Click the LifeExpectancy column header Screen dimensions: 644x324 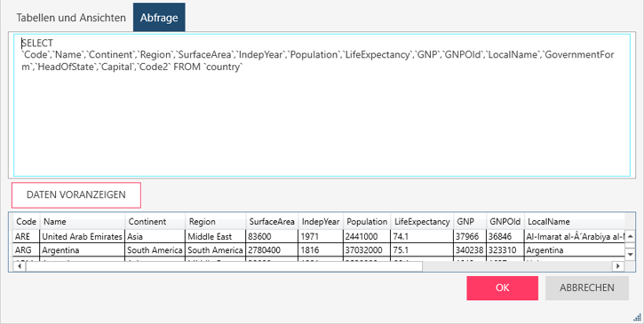pyautogui.click(x=422, y=222)
